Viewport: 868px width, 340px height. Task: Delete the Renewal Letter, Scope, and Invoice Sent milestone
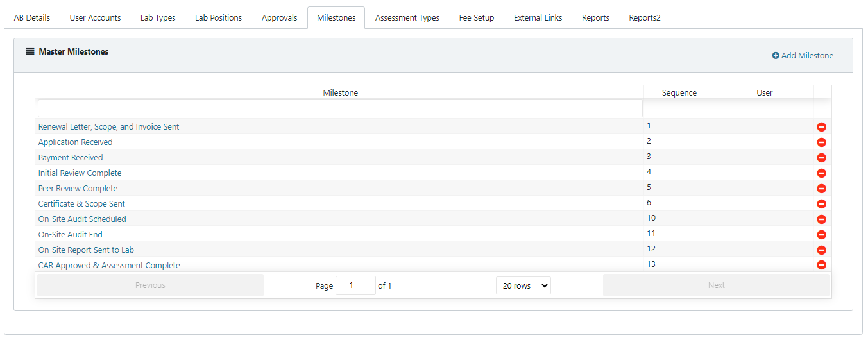[x=821, y=127]
